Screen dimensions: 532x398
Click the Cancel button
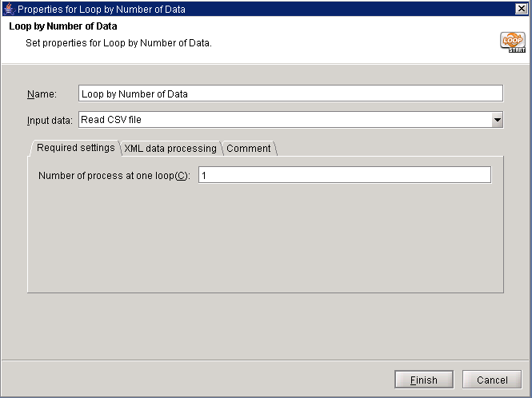click(x=492, y=380)
